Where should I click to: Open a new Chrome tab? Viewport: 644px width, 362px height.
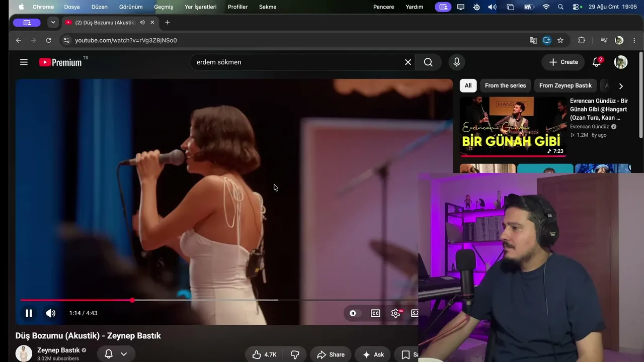click(x=168, y=22)
